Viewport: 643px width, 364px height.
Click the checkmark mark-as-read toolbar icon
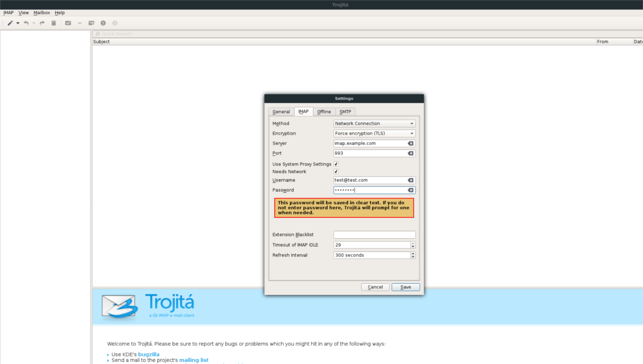(x=68, y=23)
